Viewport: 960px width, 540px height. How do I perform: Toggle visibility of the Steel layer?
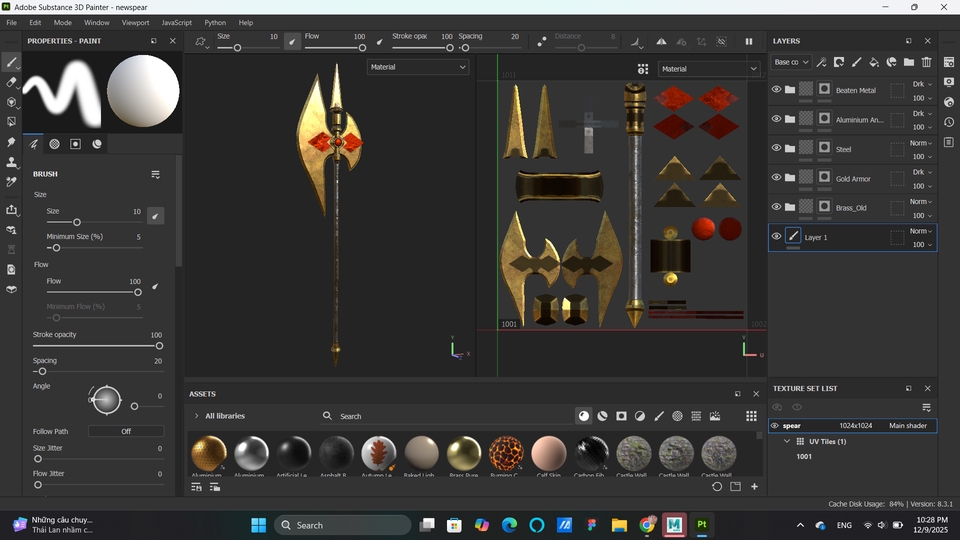pyautogui.click(x=776, y=149)
